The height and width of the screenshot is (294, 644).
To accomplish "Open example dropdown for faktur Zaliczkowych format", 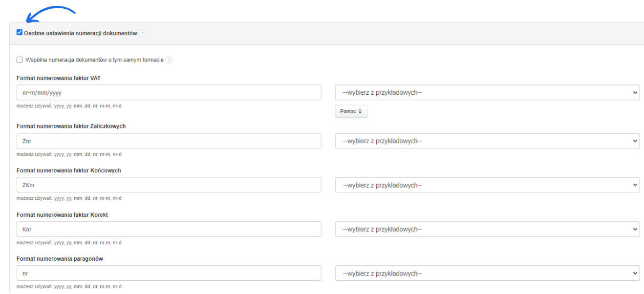I will point(487,141).
